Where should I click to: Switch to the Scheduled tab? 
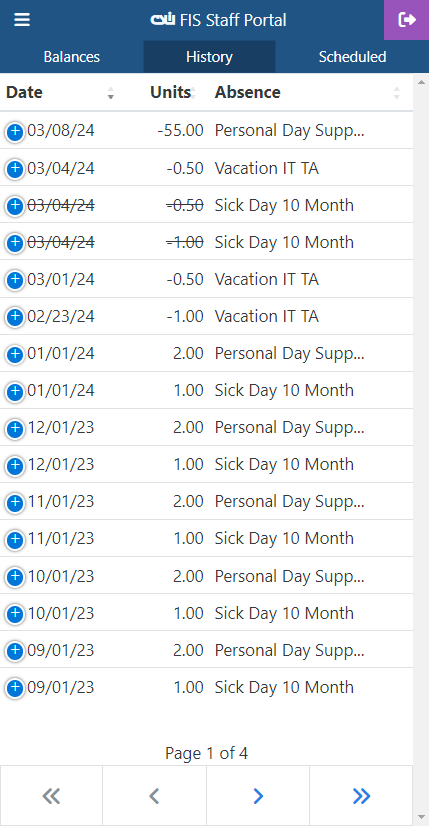click(x=352, y=57)
